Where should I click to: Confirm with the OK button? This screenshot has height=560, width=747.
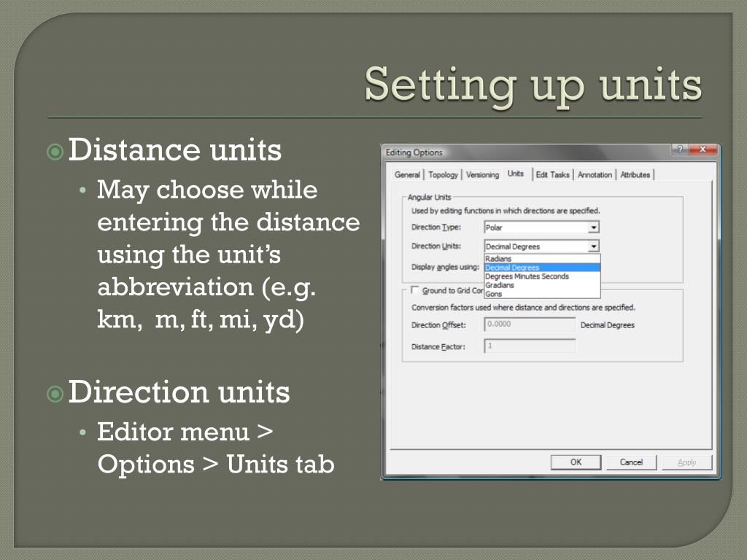pyautogui.click(x=576, y=462)
